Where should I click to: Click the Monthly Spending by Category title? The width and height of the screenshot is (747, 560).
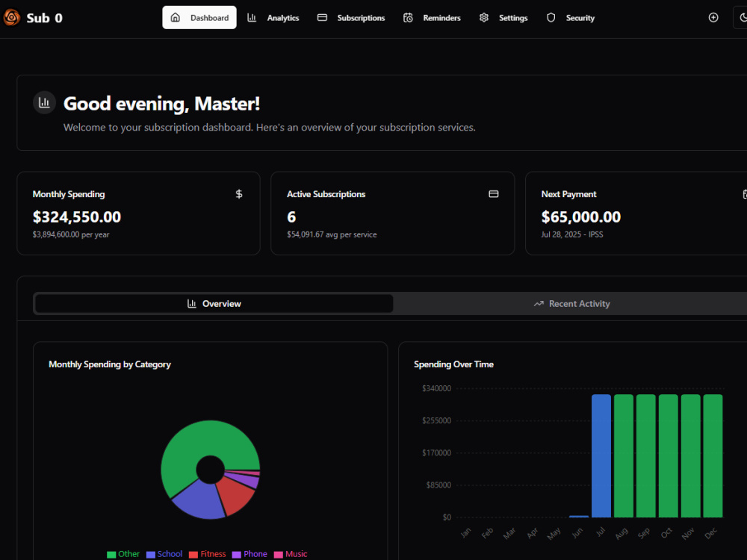click(110, 364)
